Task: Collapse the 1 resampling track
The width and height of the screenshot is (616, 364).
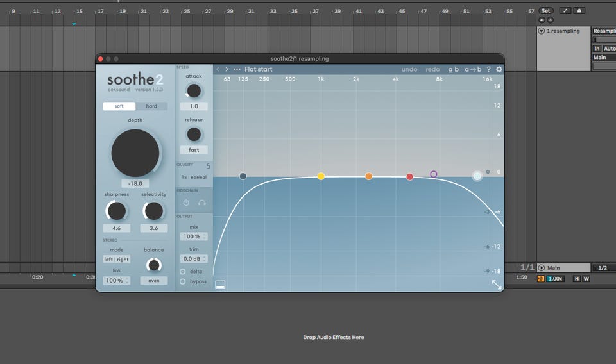Action: coord(541,31)
